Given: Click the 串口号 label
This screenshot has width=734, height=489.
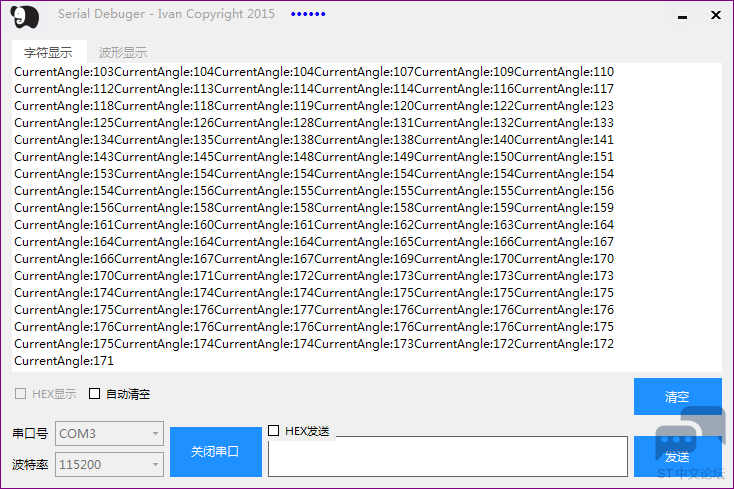Looking at the screenshot, I should click(x=30, y=433).
